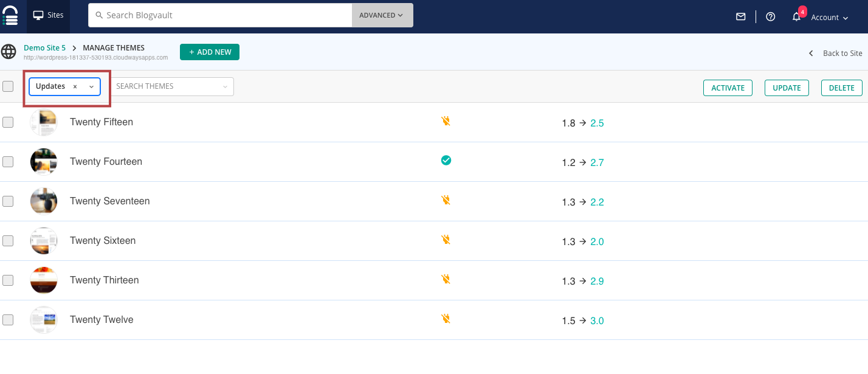
Task: Expand the ADVANCED search dropdown
Action: tap(382, 15)
